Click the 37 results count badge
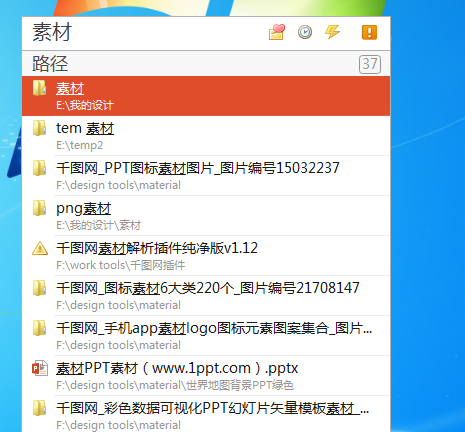Image resolution: width=465 pixels, height=432 pixels. pyautogui.click(x=370, y=64)
